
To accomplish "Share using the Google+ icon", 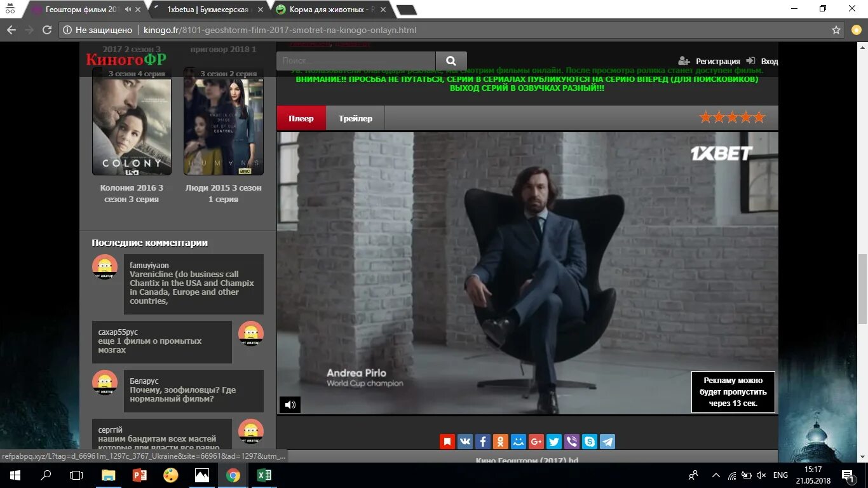I will (536, 441).
